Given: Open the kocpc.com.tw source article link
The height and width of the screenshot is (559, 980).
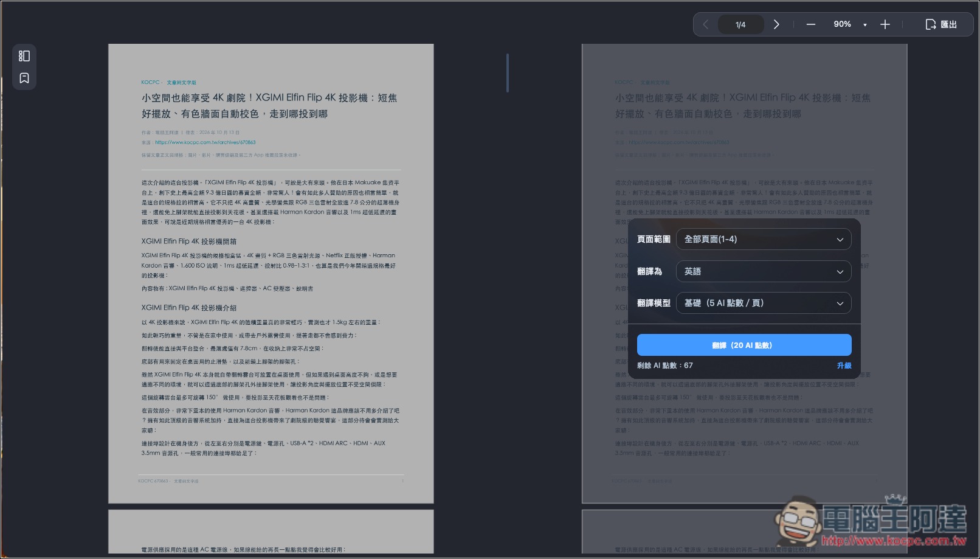Looking at the screenshot, I should tap(205, 142).
